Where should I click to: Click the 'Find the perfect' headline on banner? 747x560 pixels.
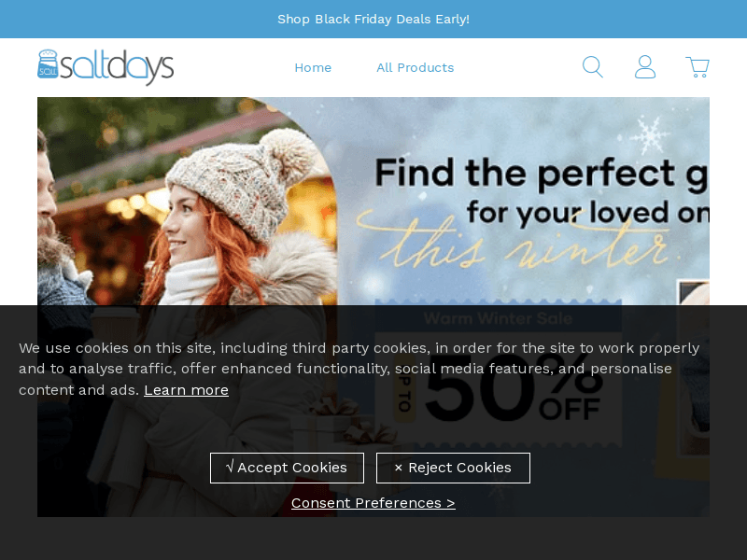(541, 174)
